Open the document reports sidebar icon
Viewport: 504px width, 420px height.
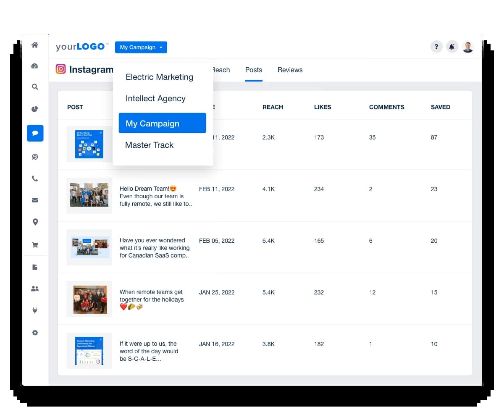coord(35,267)
